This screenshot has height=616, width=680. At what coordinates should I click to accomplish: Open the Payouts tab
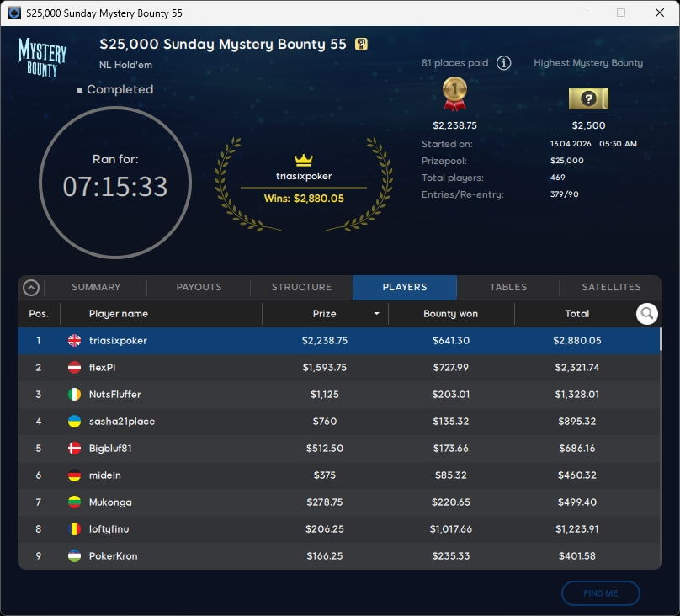point(199,287)
